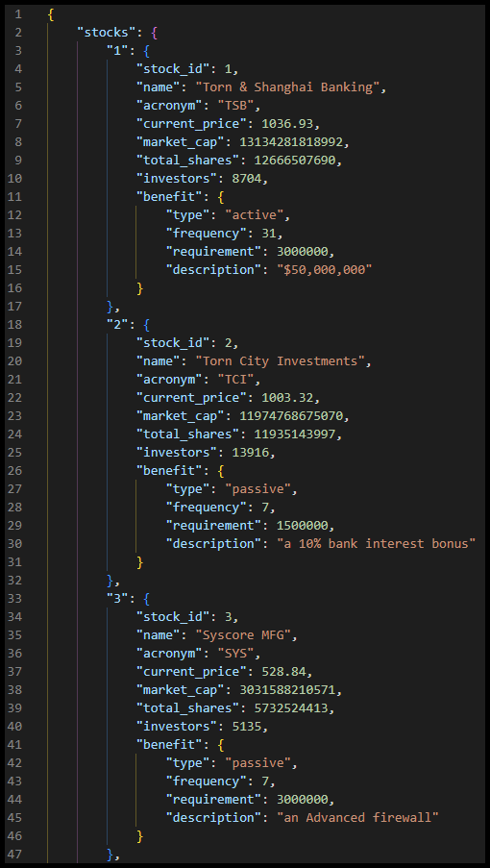The width and height of the screenshot is (490, 868).
Task: Click "an Advanced firewall" description string
Action: (x=357, y=818)
